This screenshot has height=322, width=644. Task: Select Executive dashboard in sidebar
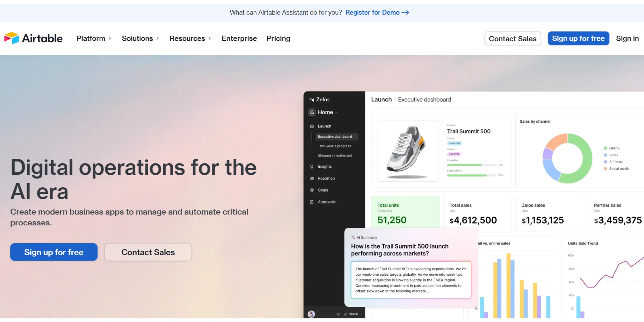click(335, 137)
